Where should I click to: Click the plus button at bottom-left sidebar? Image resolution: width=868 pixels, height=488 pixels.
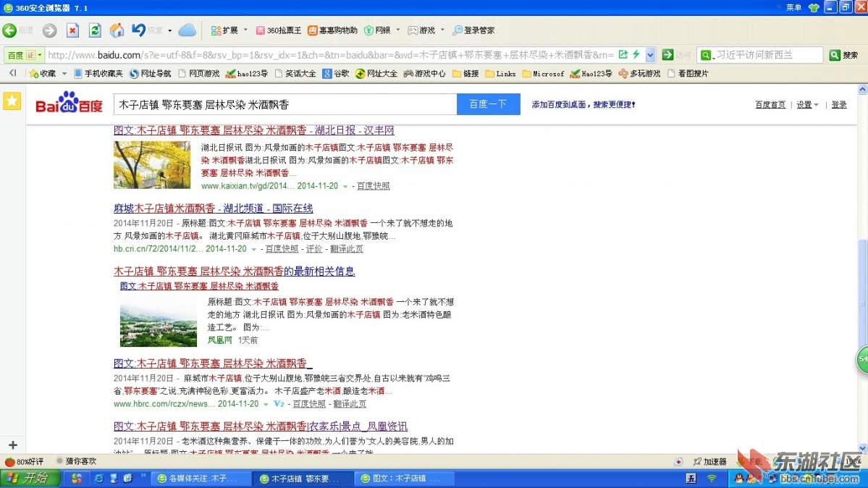(13, 445)
